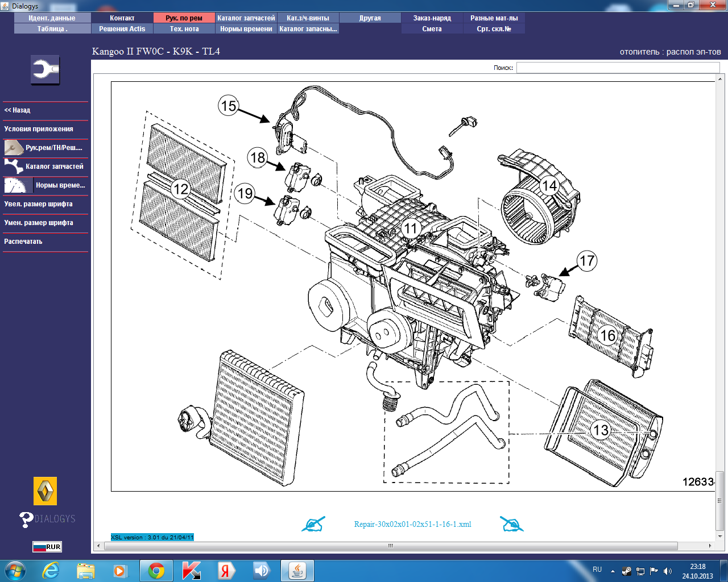Click callout number 11 on the diagram
The image size is (728, 582).
click(411, 228)
